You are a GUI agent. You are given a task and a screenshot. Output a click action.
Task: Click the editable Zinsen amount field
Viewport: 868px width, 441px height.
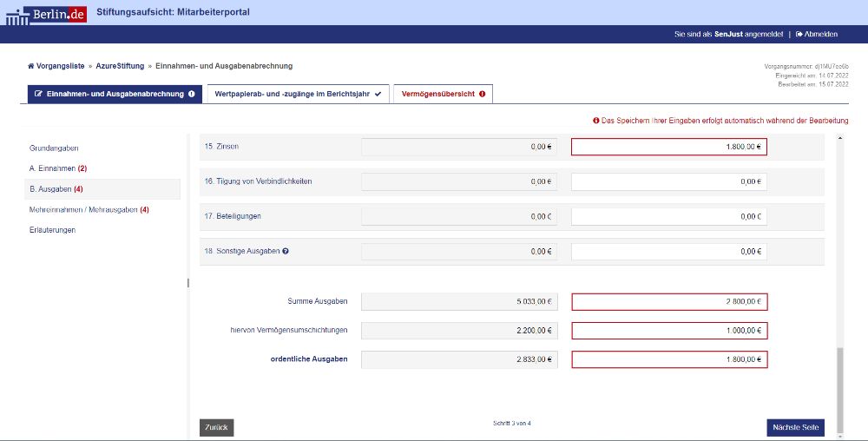(x=668, y=147)
